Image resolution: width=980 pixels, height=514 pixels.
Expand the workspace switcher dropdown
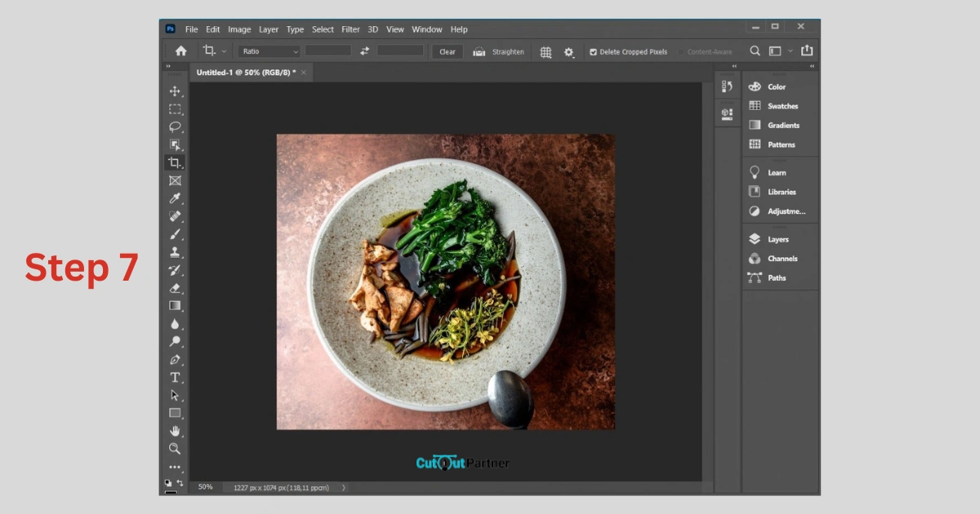(x=791, y=51)
